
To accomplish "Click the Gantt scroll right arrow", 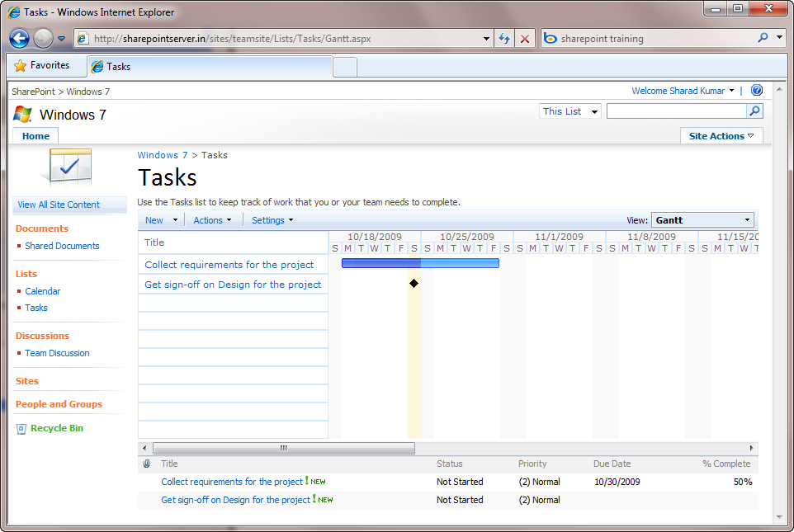I will coord(751,448).
